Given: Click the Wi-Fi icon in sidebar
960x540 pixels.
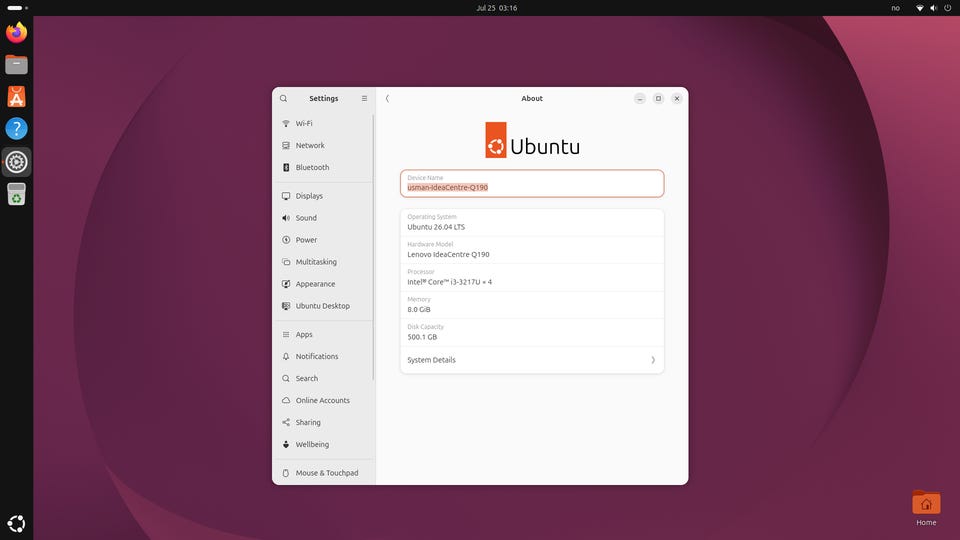Looking at the screenshot, I should click(286, 124).
